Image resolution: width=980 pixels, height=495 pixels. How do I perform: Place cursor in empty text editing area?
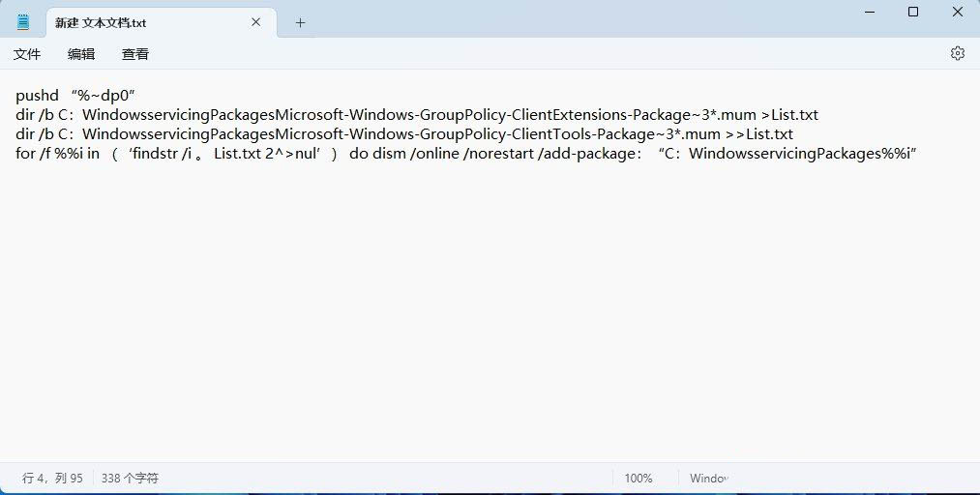click(490, 312)
